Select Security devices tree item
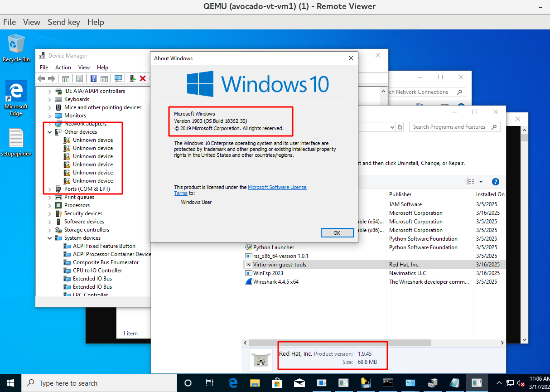This screenshot has height=392, width=550. click(x=83, y=213)
